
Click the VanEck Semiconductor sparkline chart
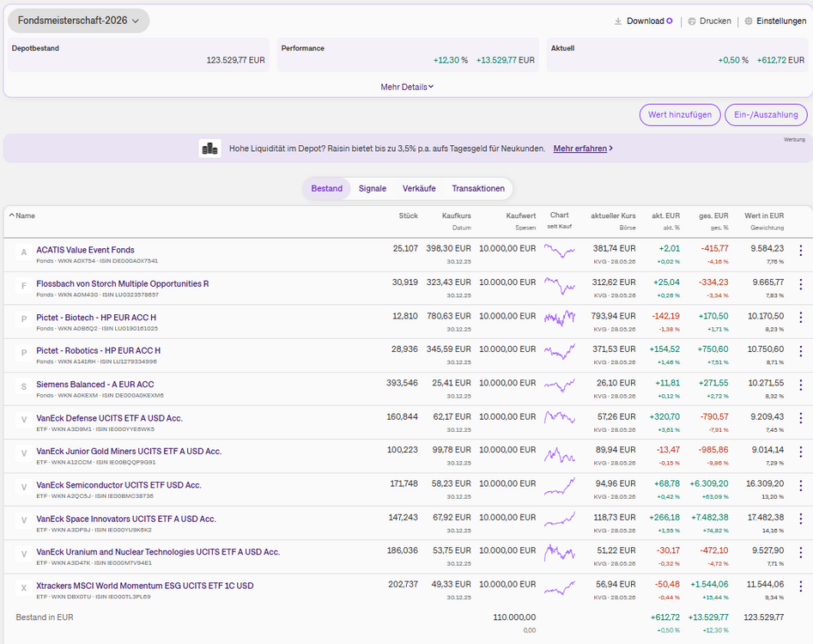click(560, 486)
